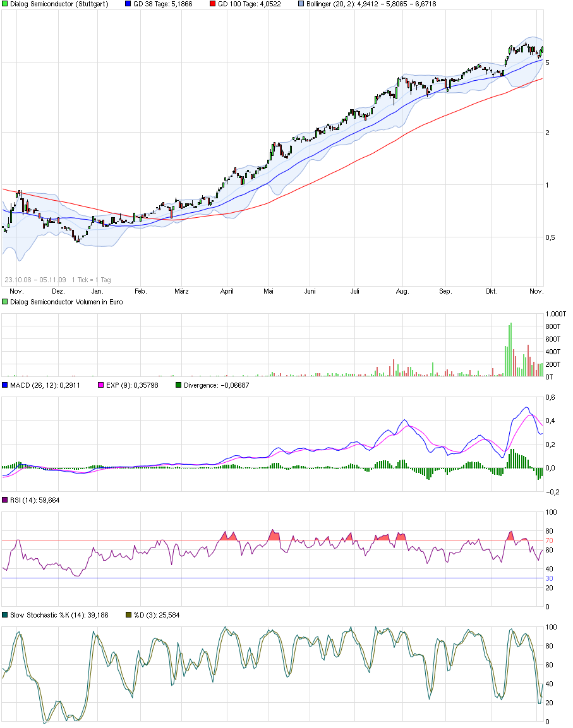Click the dark green Divergence swatch
This screenshot has width=573, height=728.
178,385
